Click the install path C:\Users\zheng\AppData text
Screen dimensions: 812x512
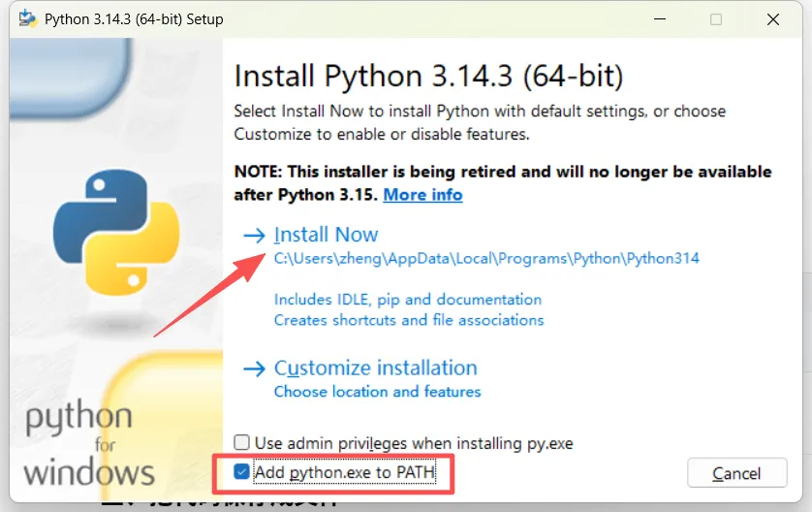pyautogui.click(x=486, y=258)
